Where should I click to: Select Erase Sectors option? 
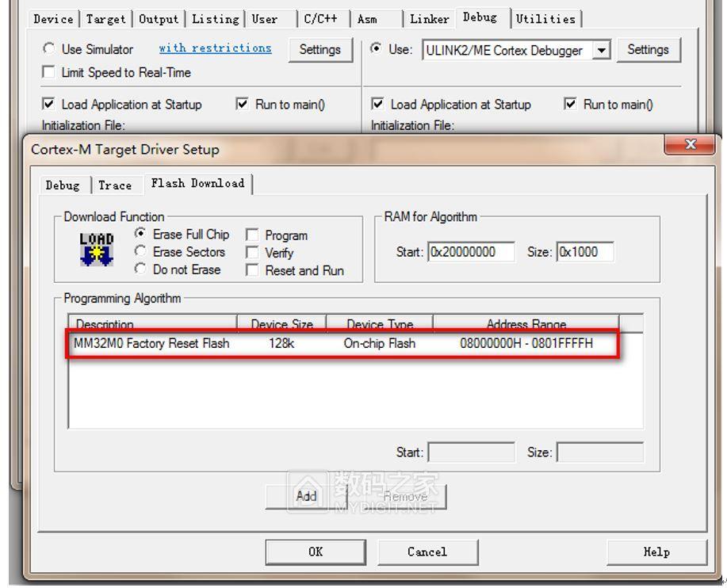pos(140,251)
